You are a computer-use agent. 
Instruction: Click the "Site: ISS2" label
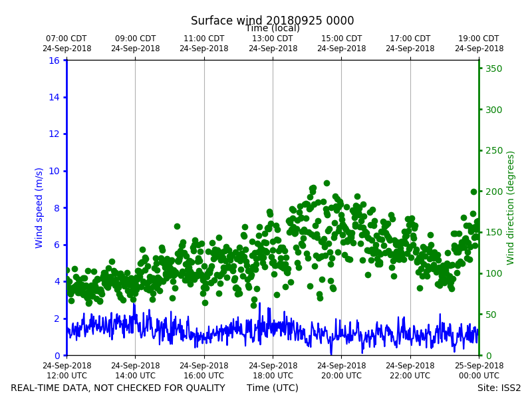[x=499, y=388]
